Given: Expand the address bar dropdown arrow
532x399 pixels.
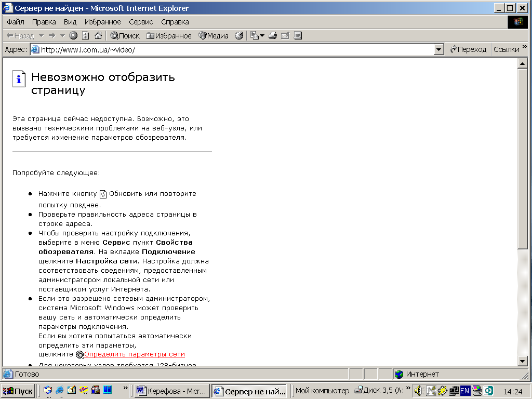Looking at the screenshot, I should [x=438, y=50].
